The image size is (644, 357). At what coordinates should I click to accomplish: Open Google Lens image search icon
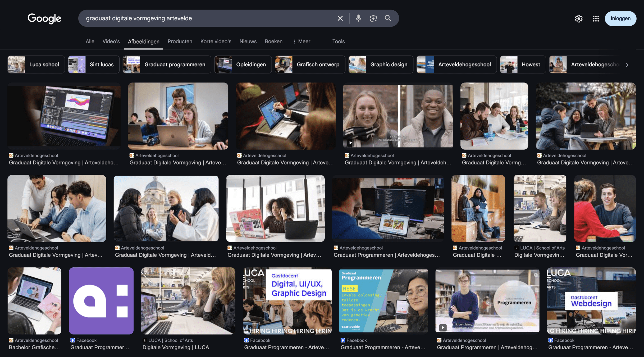point(373,18)
